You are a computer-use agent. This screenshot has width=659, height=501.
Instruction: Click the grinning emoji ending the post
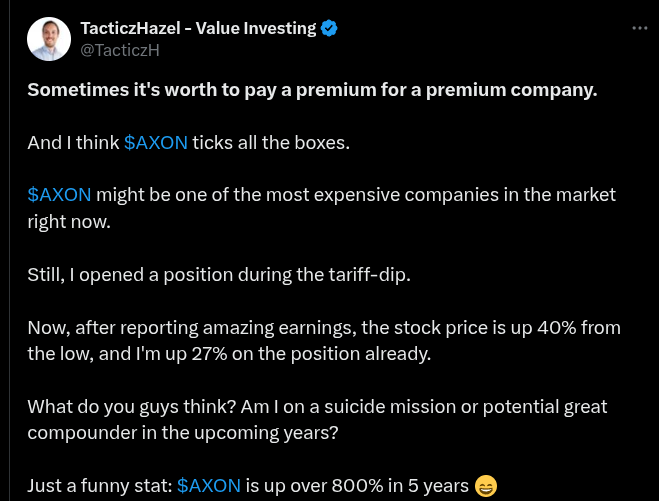click(485, 486)
